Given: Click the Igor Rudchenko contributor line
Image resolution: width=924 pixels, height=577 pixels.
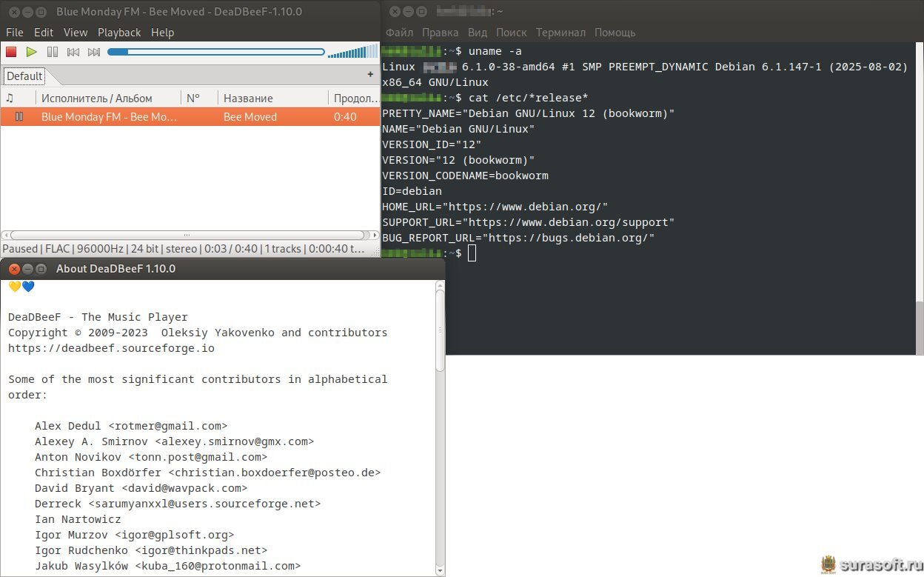Looking at the screenshot, I should pyautogui.click(x=151, y=550).
